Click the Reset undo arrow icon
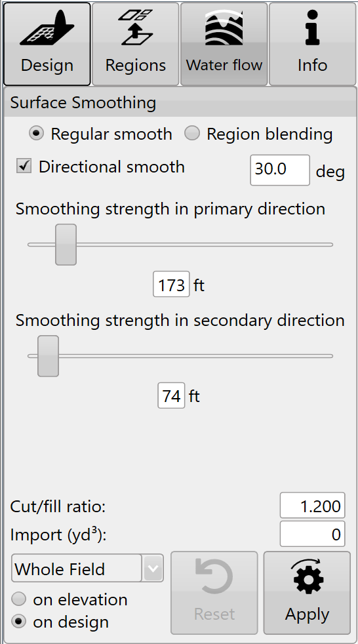Viewport: 358px width, 644px height. [x=214, y=576]
